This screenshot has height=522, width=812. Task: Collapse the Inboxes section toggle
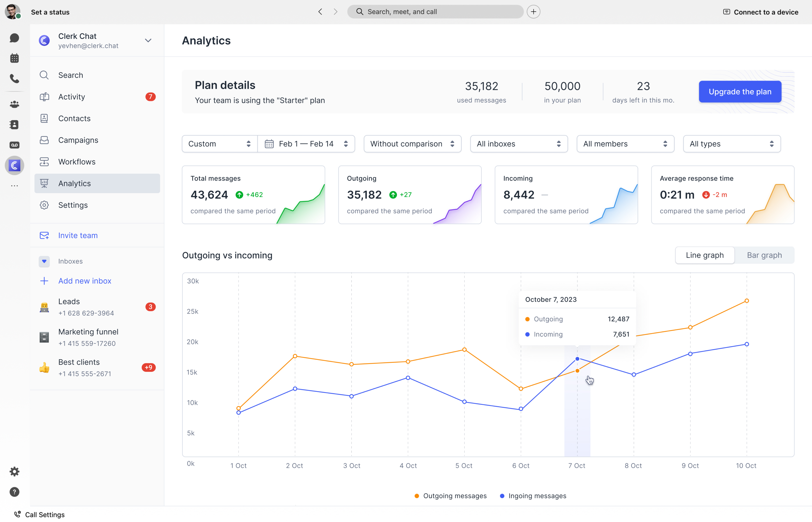pyautogui.click(x=44, y=261)
